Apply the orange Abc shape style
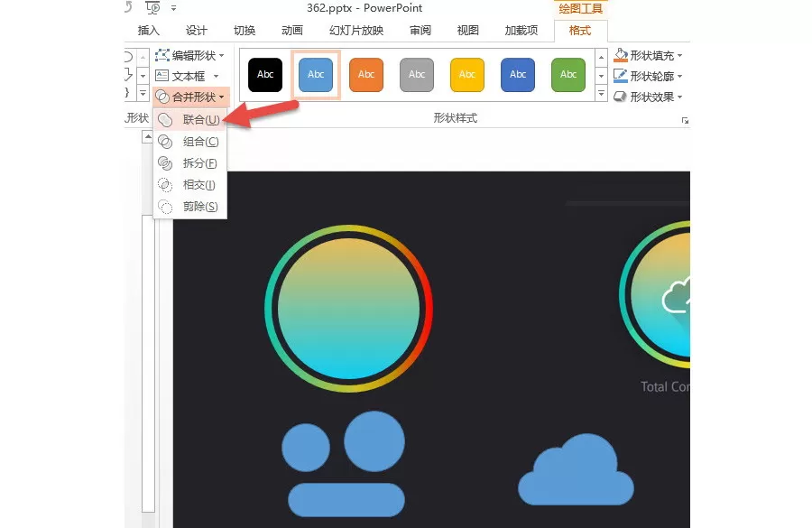The width and height of the screenshot is (812, 528). click(366, 75)
